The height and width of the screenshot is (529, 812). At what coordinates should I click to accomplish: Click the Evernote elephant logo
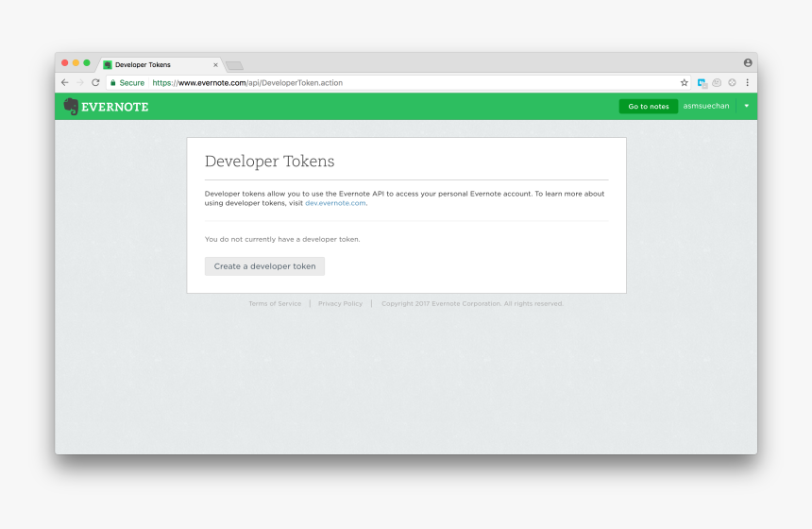[x=71, y=106]
